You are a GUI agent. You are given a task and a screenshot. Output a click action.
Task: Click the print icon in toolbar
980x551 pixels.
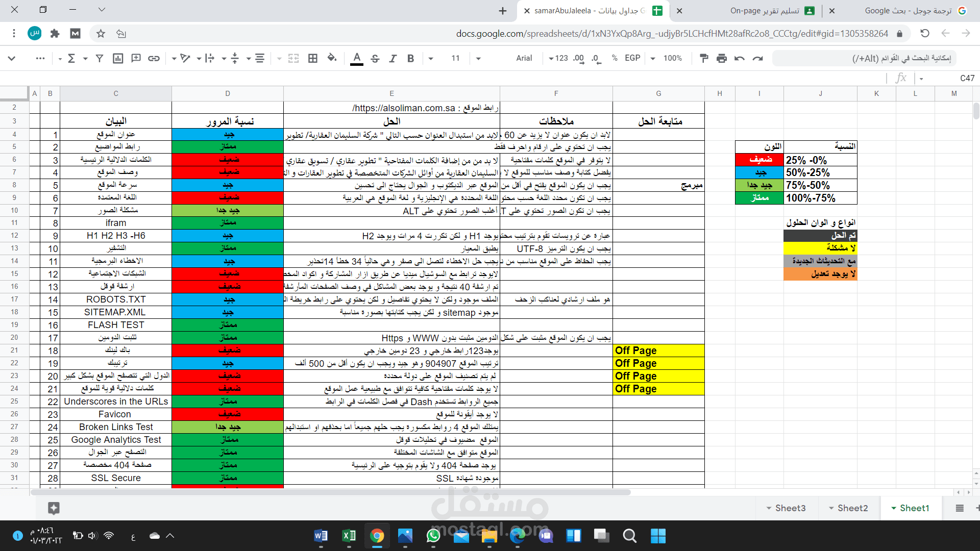click(721, 58)
